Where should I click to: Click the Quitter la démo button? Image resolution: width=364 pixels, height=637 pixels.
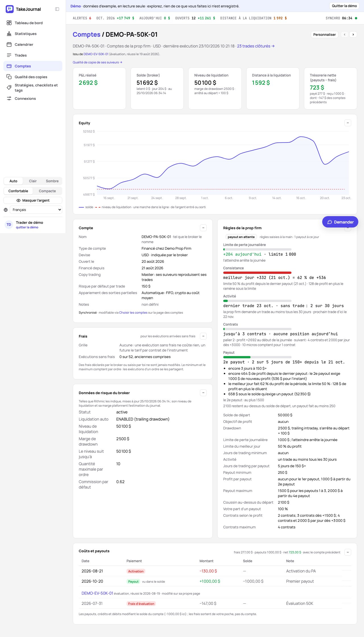344,6
